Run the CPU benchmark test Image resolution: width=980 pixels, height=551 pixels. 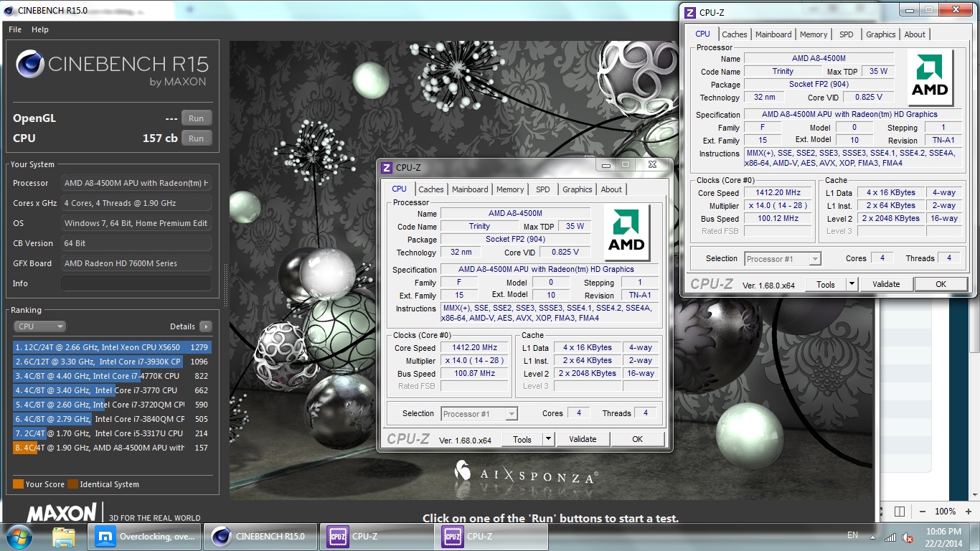(196, 138)
